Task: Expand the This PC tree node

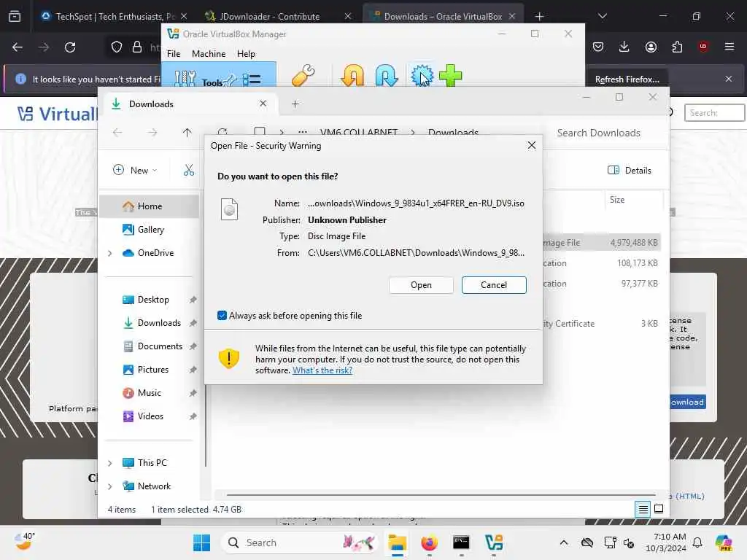Action: click(110, 463)
